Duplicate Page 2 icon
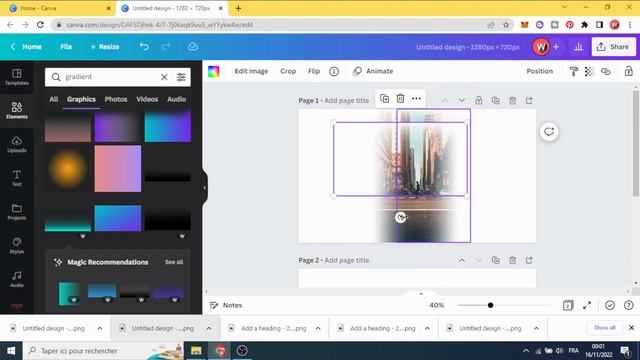Viewport: 640px width, 360px height. [496, 260]
